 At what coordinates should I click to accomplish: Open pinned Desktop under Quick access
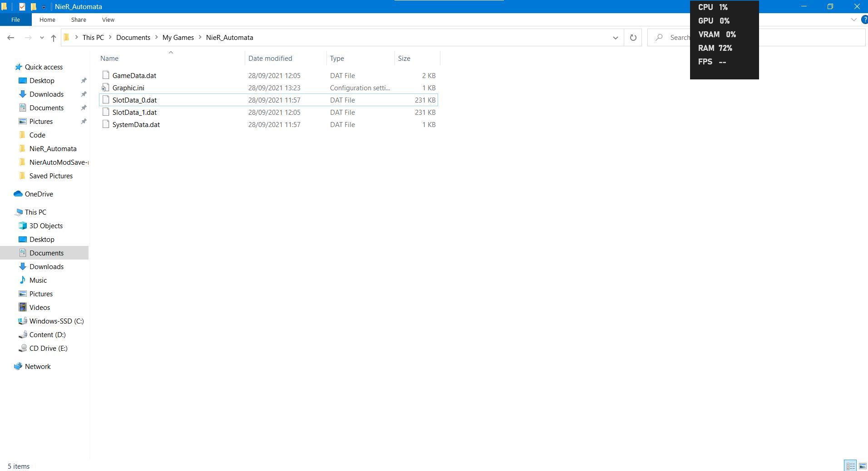[42, 80]
